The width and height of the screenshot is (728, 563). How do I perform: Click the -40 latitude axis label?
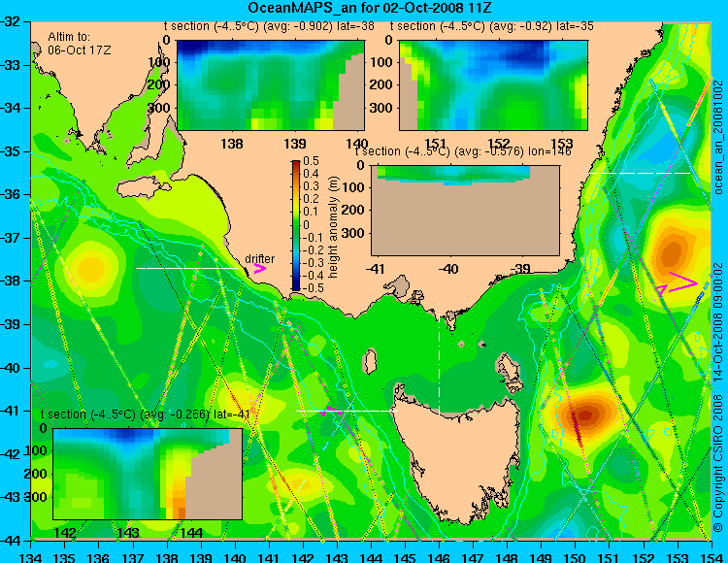click(13, 368)
